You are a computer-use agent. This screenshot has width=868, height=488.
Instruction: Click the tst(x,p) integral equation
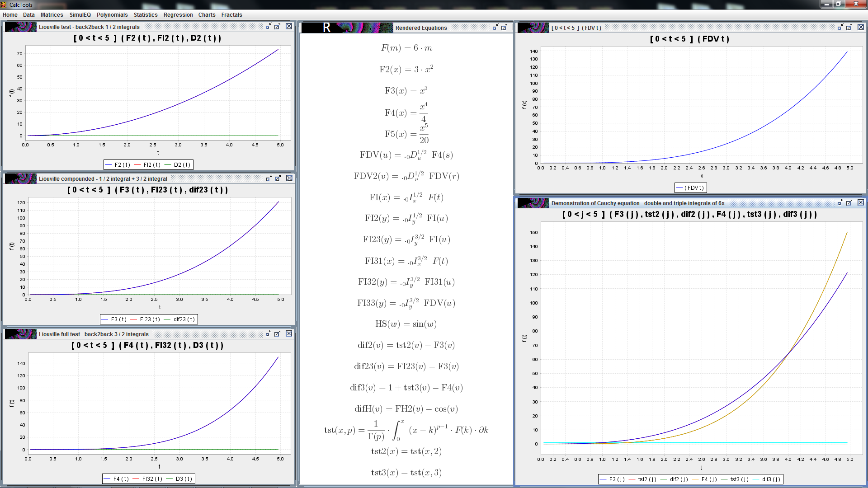[x=406, y=430]
